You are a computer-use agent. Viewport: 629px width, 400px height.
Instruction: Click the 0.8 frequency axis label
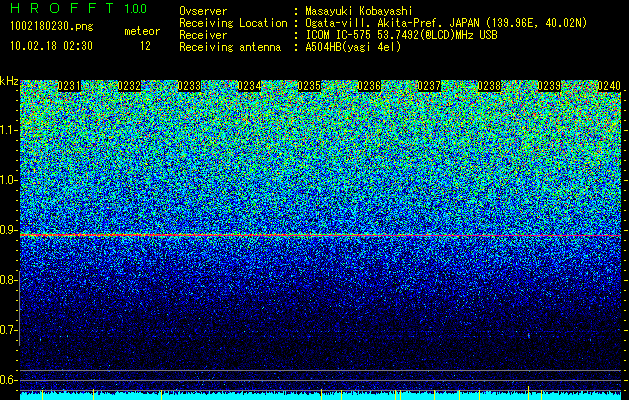[9, 280]
